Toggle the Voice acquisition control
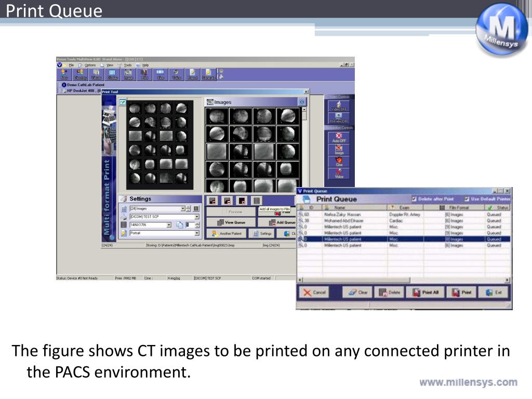Viewport: 532px width, 399px height. coord(339,174)
